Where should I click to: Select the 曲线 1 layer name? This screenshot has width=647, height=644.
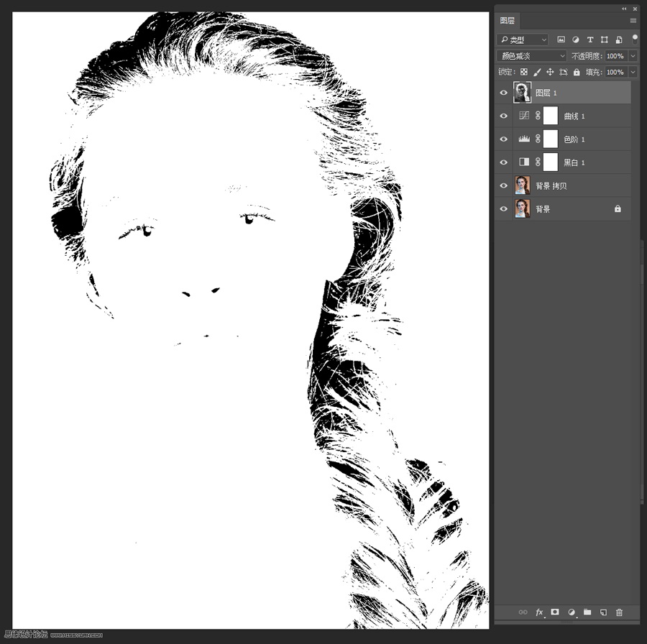coord(574,116)
